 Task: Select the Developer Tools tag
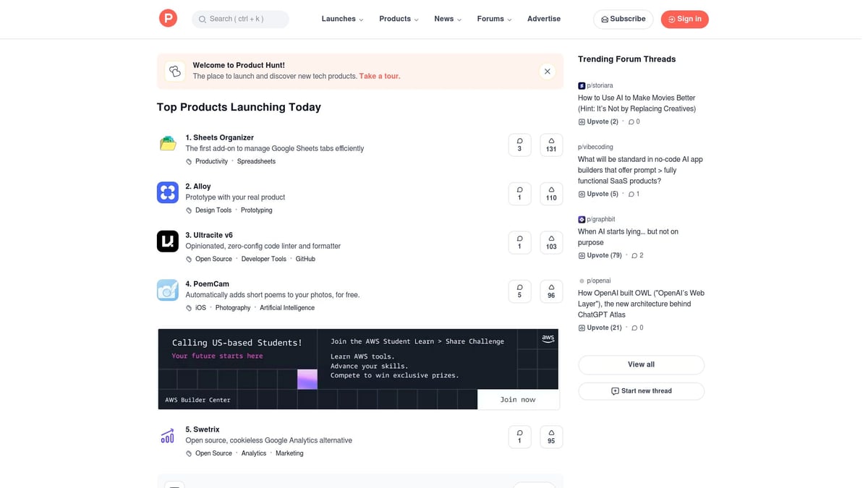[264, 259]
